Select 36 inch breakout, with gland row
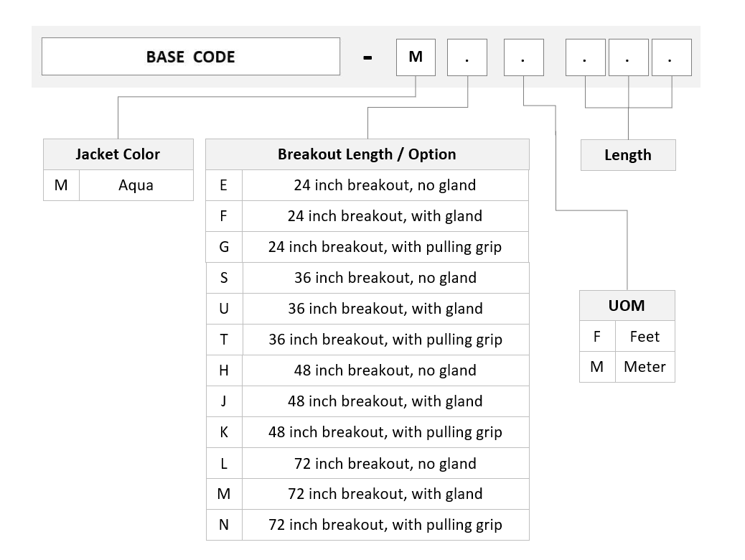The width and height of the screenshot is (745, 560). (367, 309)
